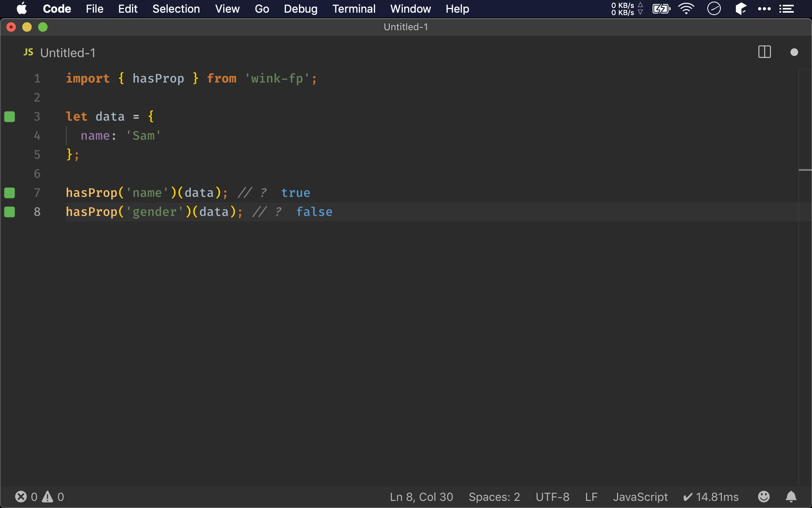
Task: Click the green coverage marker on line 8
Action: (10, 212)
